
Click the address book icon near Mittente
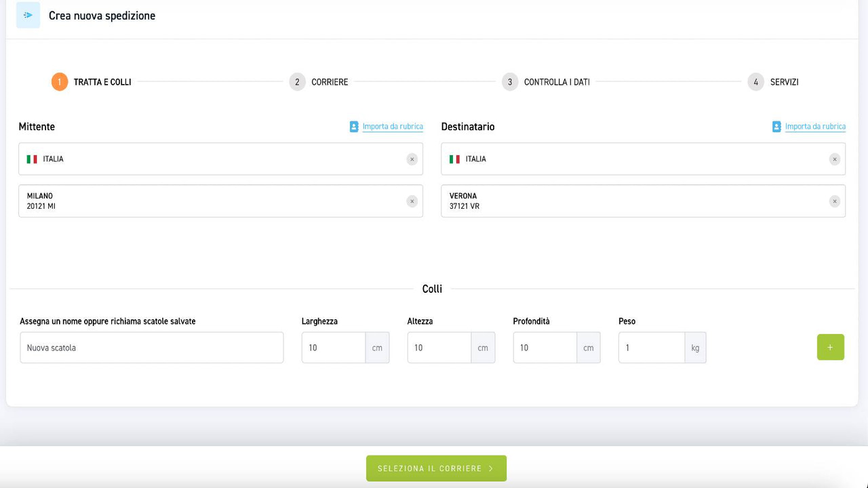(x=353, y=126)
